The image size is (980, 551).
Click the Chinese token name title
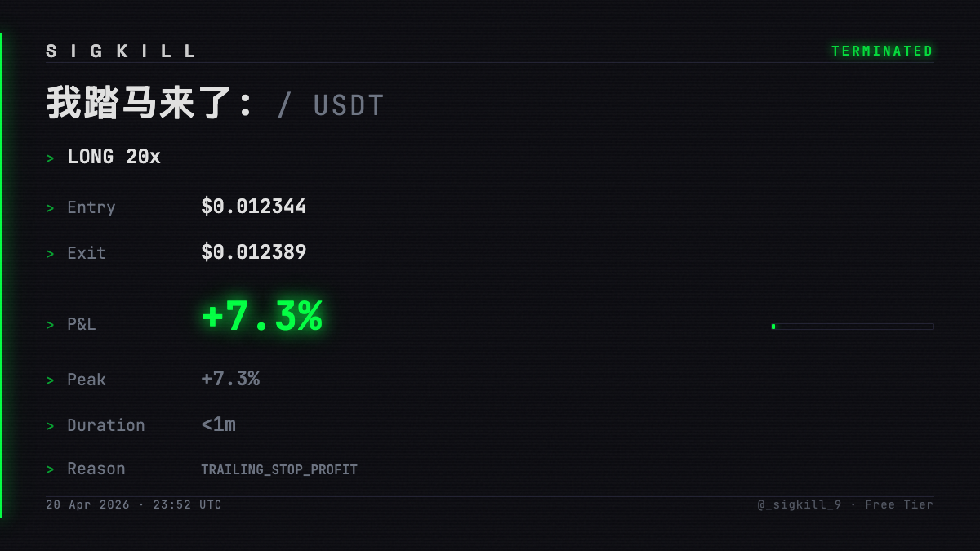[150, 104]
